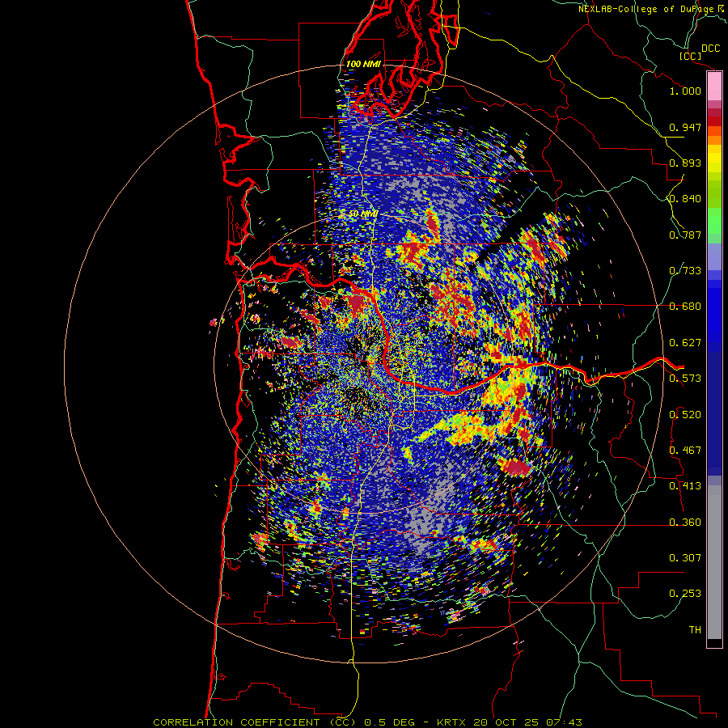Select the 0.680 legend value
728x728 pixels.
click(x=685, y=307)
